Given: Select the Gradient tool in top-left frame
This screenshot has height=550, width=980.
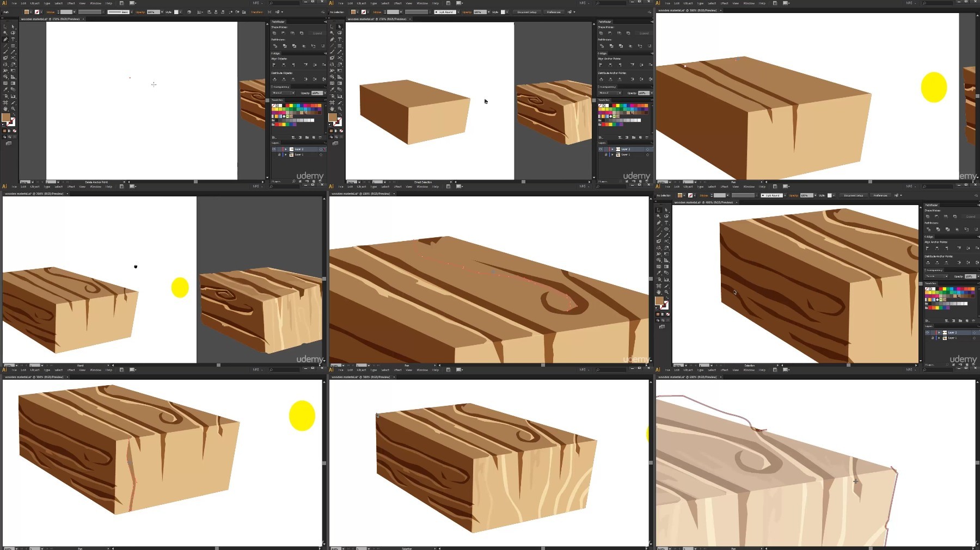Looking at the screenshot, I should click(x=13, y=83).
